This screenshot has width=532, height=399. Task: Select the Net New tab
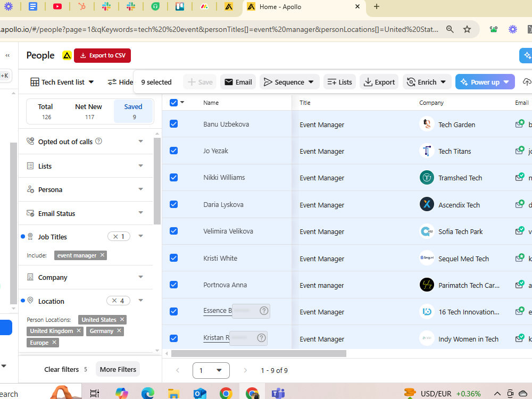coord(88,111)
